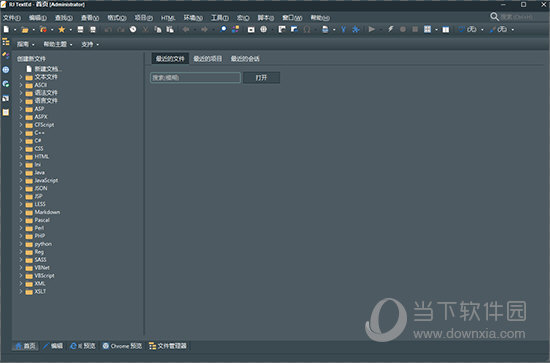
Task: Click the brush with glasses icon
Action: [x=498, y=29]
